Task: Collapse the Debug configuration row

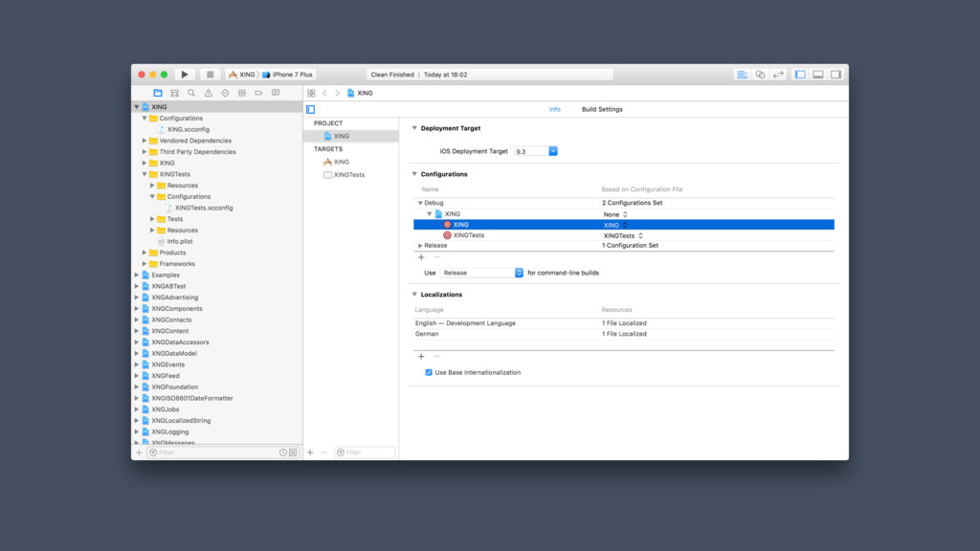Action: pos(420,203)
